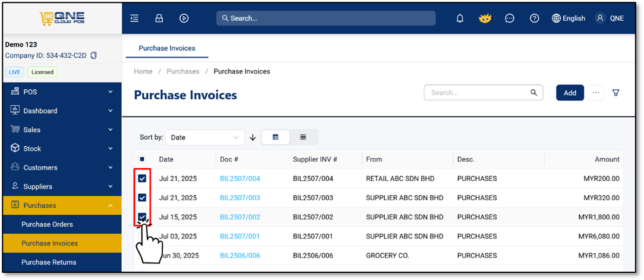Click the Supplier INV # column header
644x280 pixels.
click(315, 159)
